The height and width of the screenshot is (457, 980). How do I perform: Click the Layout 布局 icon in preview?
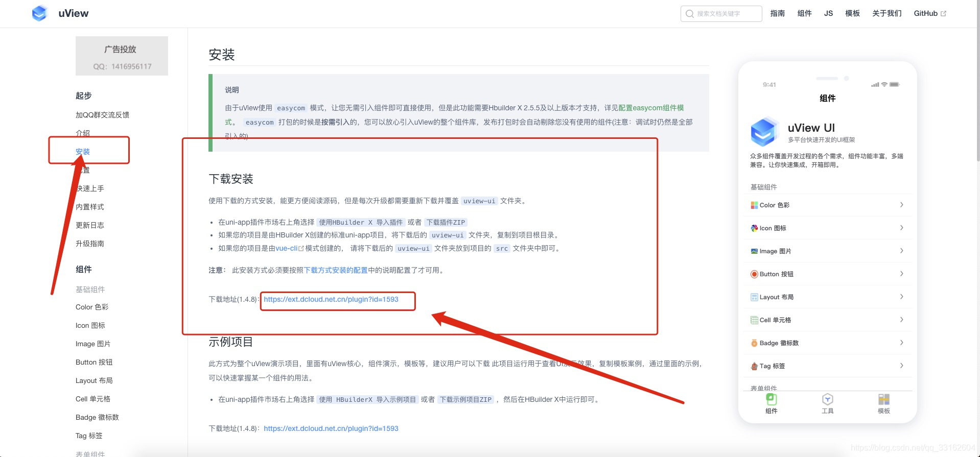(x=754, y=297)
